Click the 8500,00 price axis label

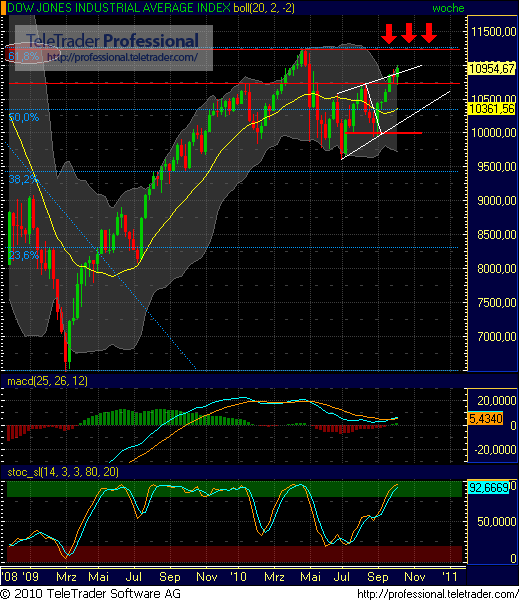click(x=496, y=235)
